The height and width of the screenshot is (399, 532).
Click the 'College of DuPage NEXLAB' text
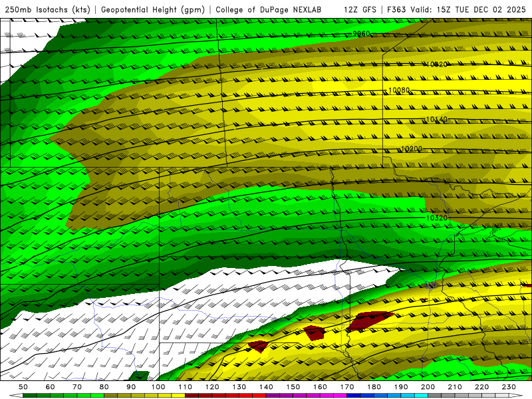tap(269, 9)
